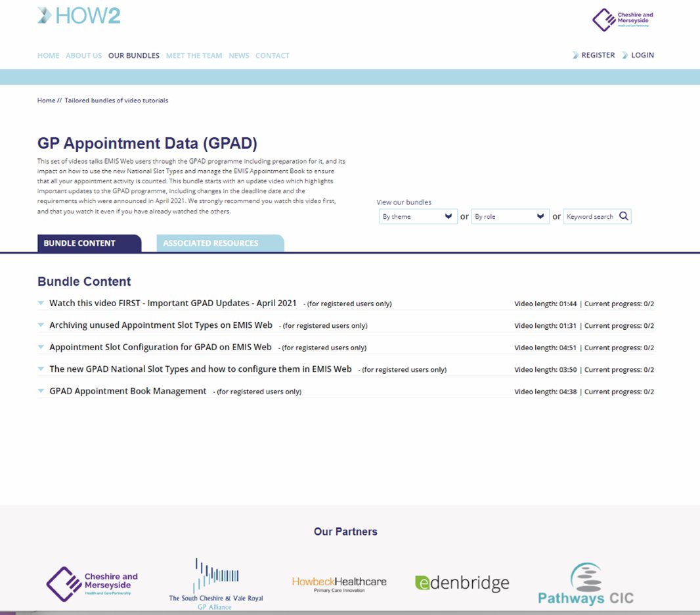
Task: Click the Our Partners heading
Action: [x=345, y=532]
